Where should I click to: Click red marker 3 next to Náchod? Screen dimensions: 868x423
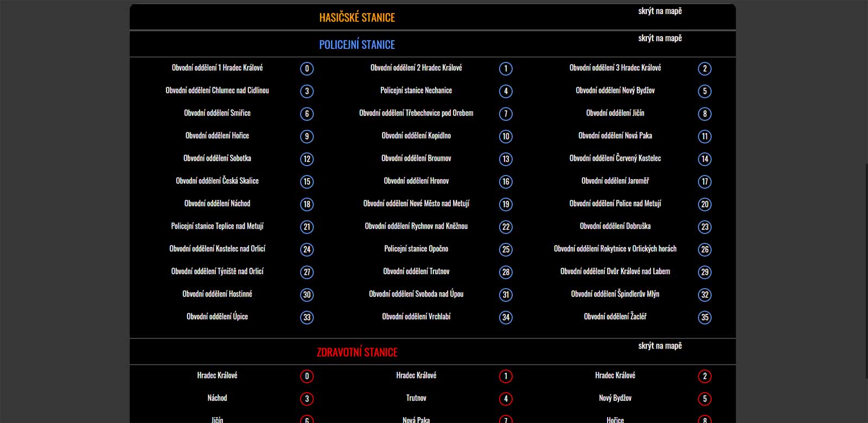tap(307, 399)
